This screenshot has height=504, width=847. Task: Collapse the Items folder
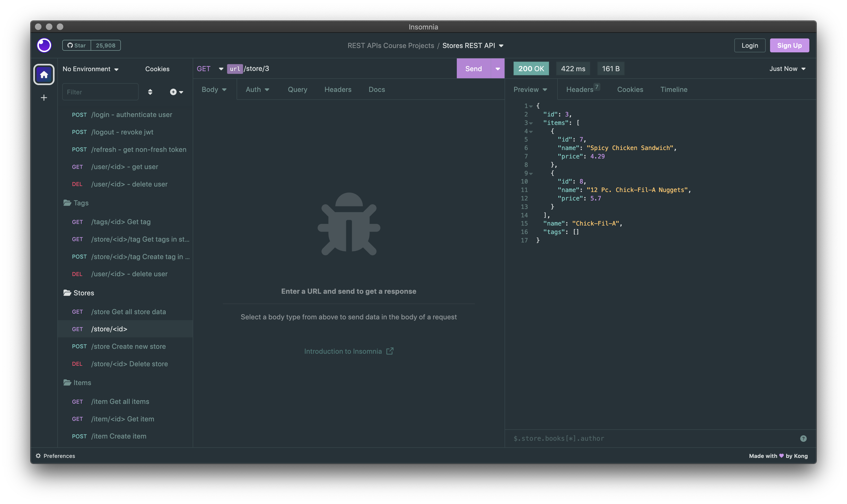pyautogui.click(x=77, y=382)
